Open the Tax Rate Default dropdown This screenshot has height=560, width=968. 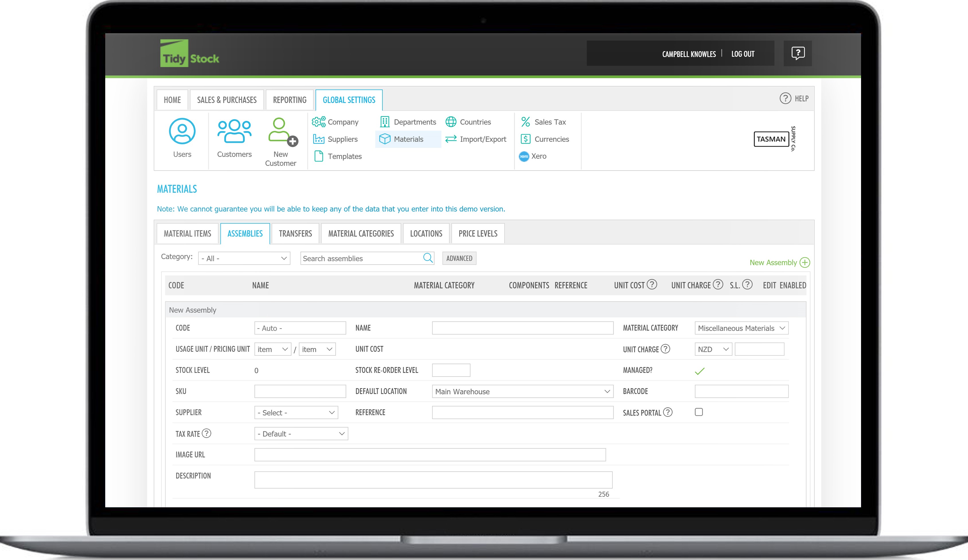click(301, 433)
